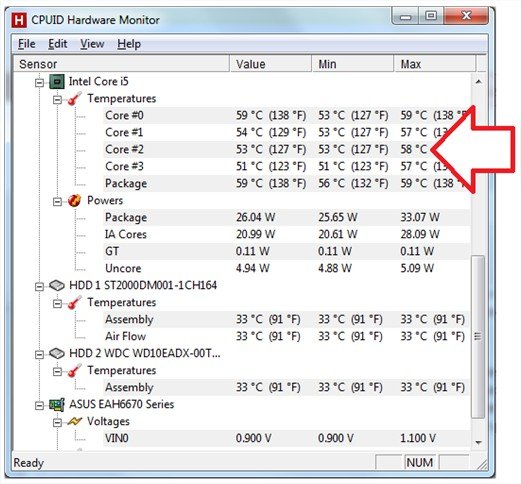521x484 pixels.
Task: Collapse the HDD 2 WDC node
Action: click(39, 354)
